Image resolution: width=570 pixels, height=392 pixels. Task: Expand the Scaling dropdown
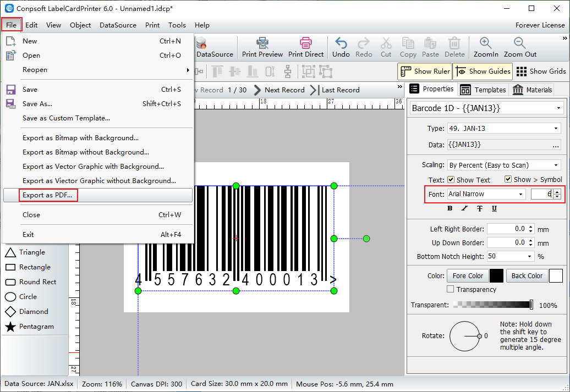tap(556, 165)
